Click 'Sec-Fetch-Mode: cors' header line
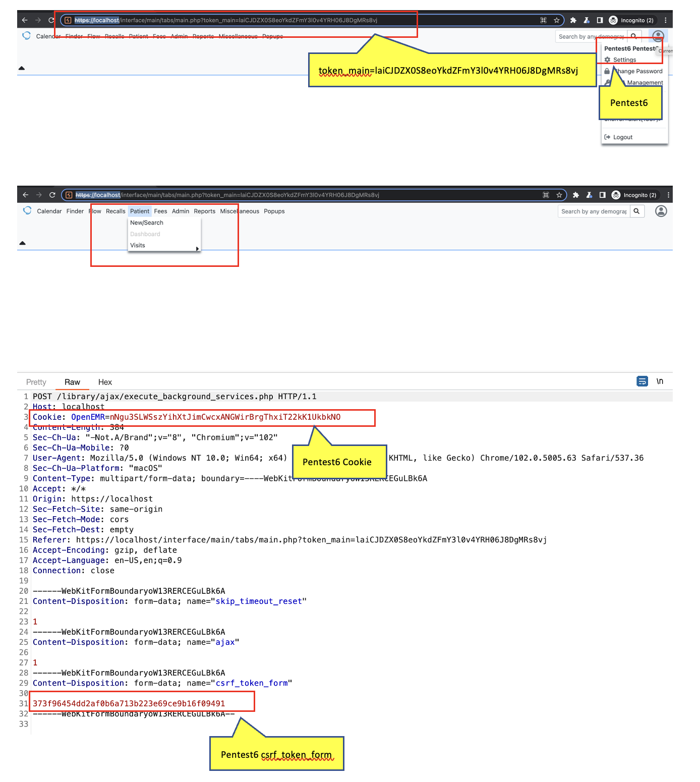700x782 pixels. (x=81, y=520)
